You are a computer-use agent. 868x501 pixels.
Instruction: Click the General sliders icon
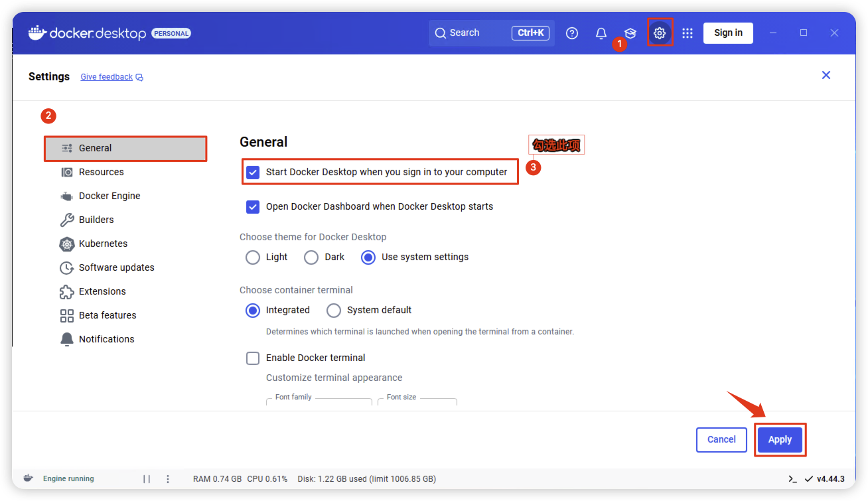pos(67,148)
